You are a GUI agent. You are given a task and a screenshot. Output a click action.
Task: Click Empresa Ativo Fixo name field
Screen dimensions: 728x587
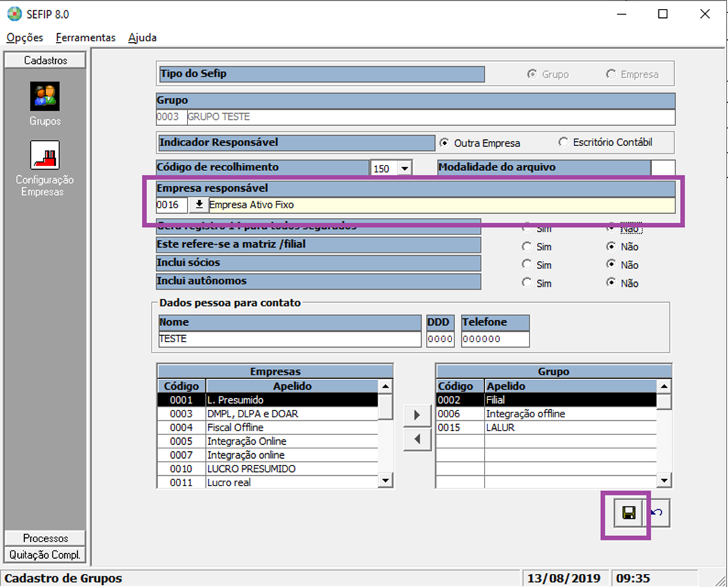(441, 205)
